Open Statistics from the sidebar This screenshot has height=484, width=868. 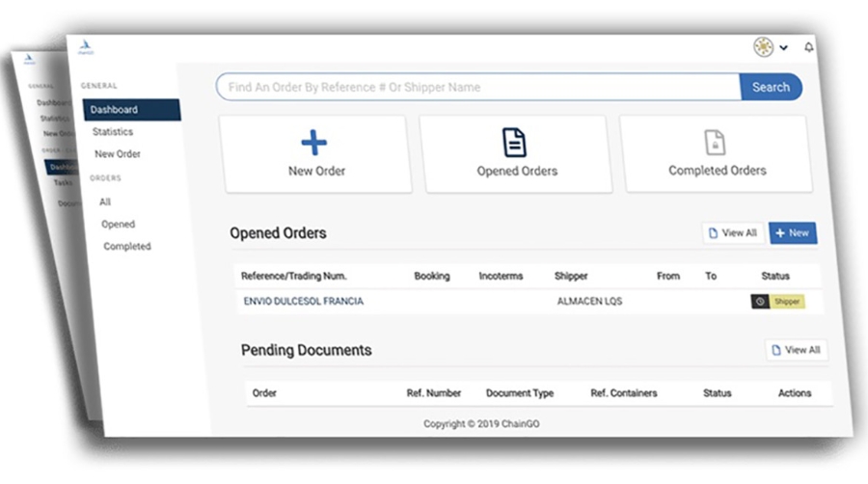click(113, 132)
